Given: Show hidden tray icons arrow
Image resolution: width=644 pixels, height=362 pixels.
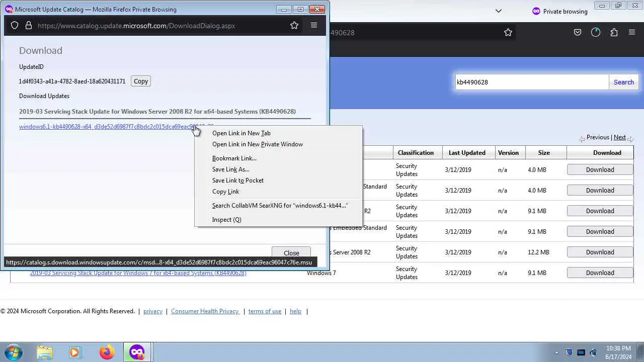Looking at the screenshot, I should pos(556,352).
